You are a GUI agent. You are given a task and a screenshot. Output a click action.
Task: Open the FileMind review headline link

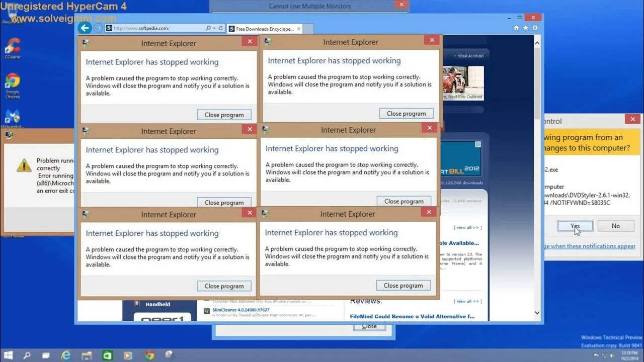(412, 316)
